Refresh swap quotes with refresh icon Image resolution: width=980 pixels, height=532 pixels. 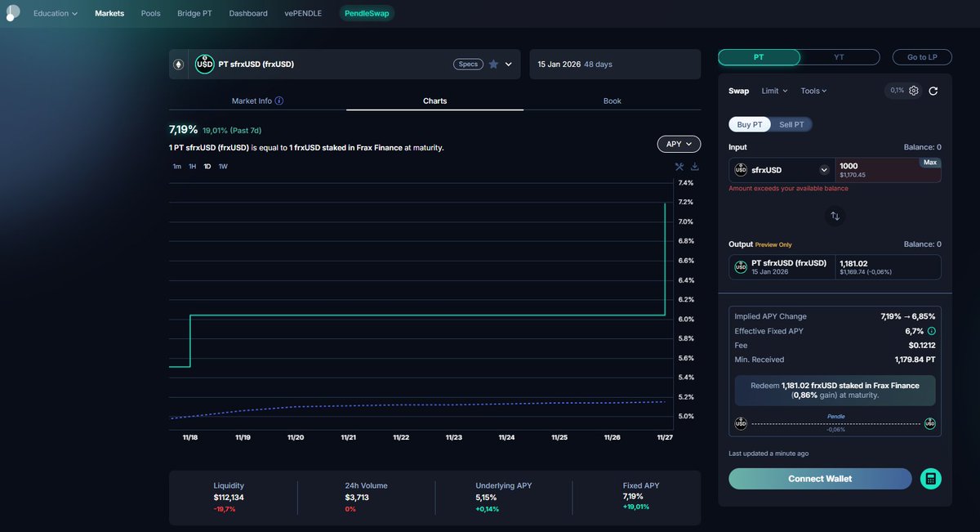click(933, 91)
